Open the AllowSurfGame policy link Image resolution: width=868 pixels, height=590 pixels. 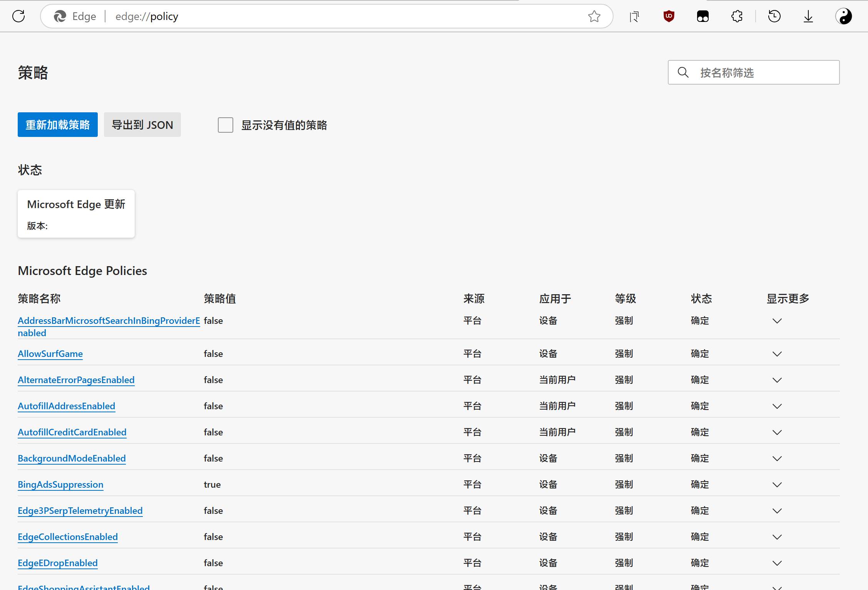[x=50, y=353]
